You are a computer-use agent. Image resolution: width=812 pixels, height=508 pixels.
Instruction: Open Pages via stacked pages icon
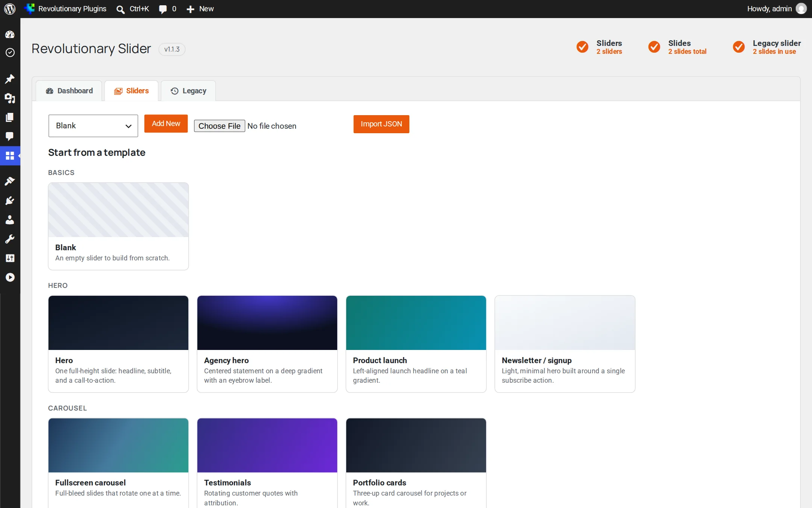10,117
